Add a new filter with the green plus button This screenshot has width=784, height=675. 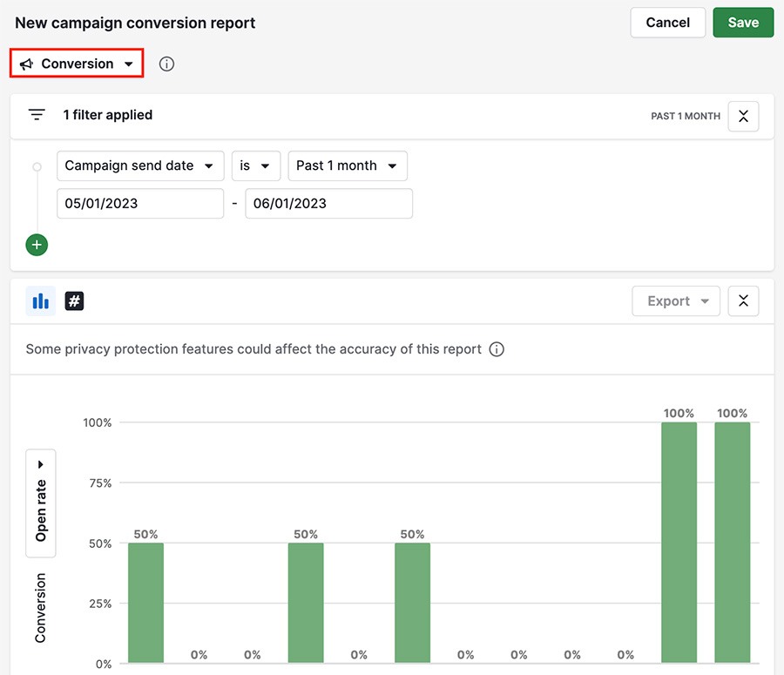37,245
